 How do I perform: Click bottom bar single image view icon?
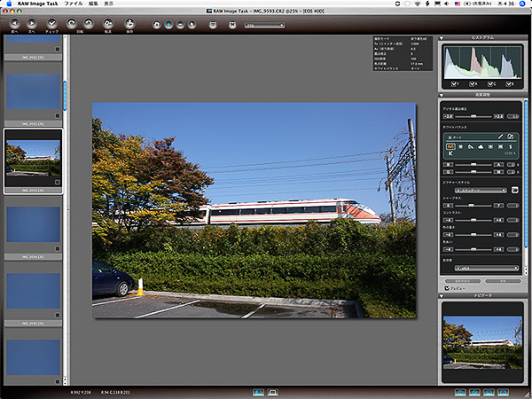259,392
